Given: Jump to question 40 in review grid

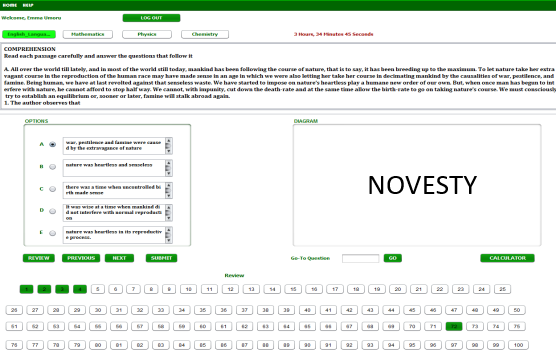Looking at the screenshot, I should [x=307, y=310].
